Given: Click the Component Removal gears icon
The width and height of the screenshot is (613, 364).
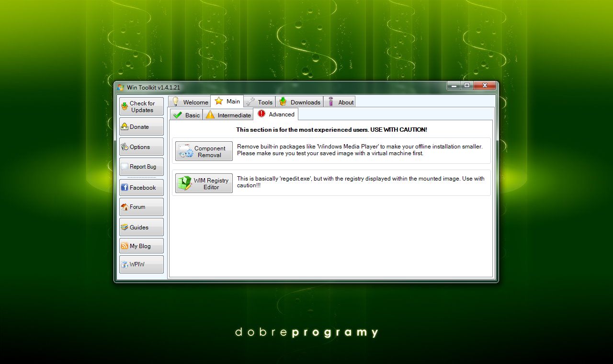Looking at the screenshot, I should click(x=185, y=151).
